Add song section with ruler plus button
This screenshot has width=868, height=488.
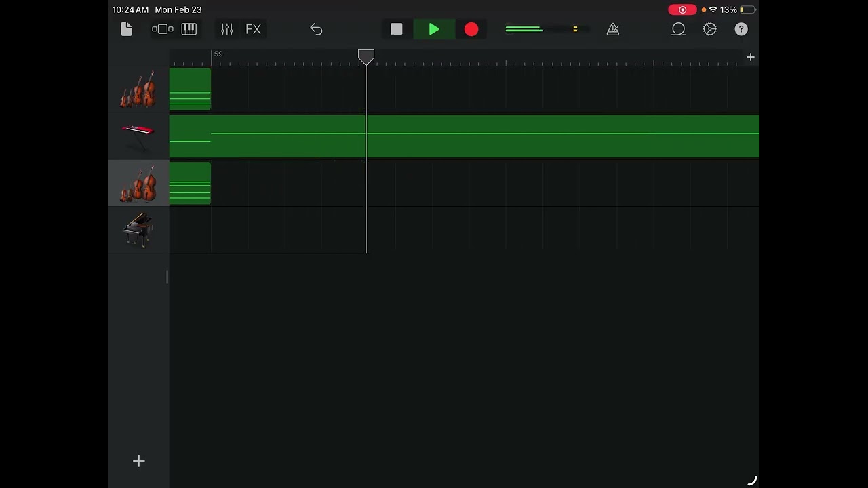[x=751, y=58]
